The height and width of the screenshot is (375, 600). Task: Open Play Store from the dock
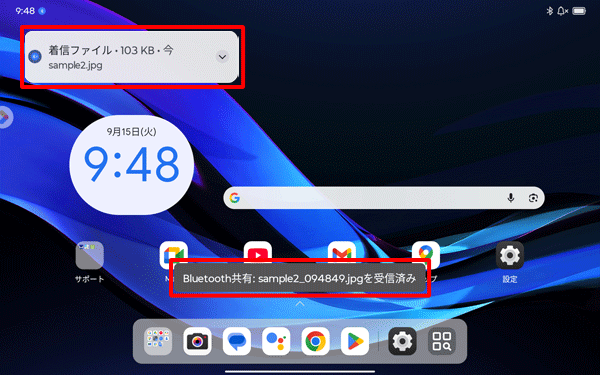coord(355,341)
